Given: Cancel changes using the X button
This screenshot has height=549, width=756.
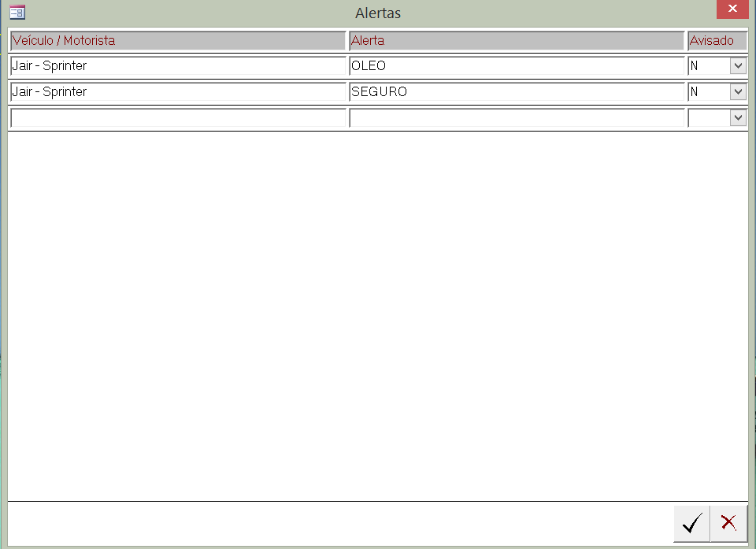Looking at the screenshot, I should [x=728, y=523].
